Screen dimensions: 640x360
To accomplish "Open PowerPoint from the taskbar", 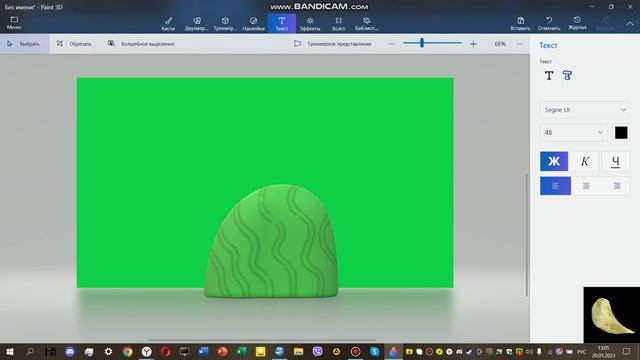I will click(x=222, y=351).
